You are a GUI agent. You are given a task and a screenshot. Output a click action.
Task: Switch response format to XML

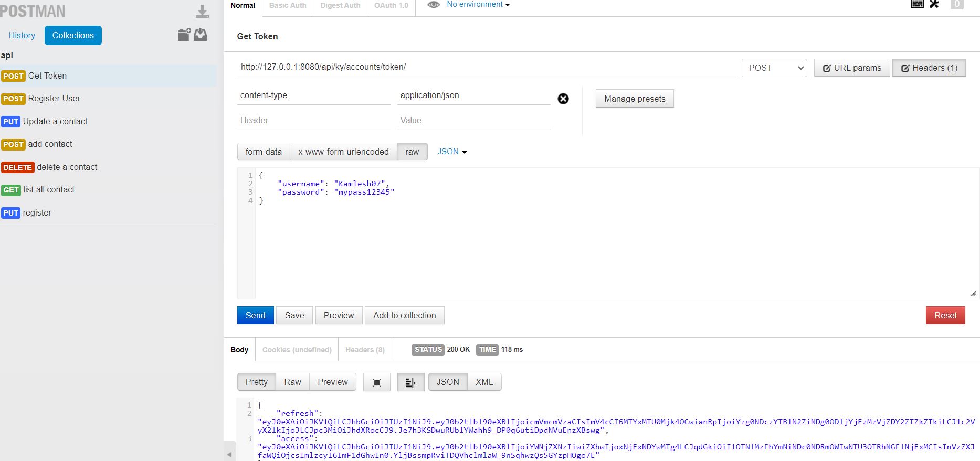(x=484, y=382)
